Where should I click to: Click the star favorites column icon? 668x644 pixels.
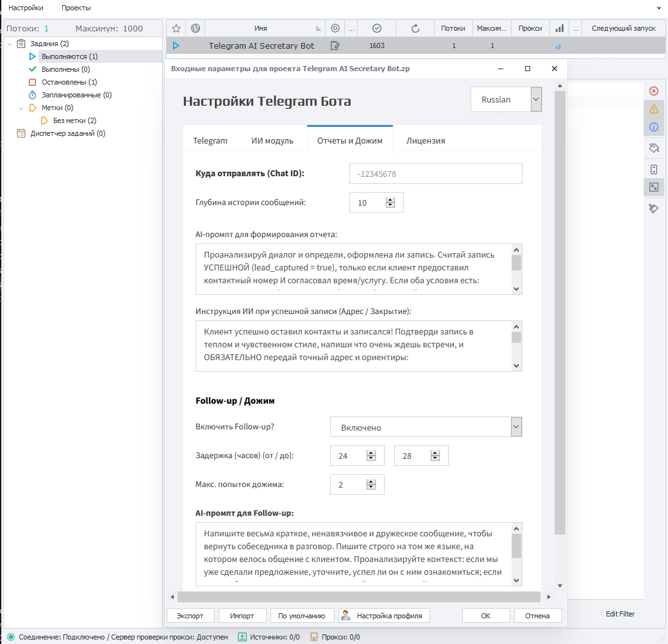(x=176, y=29)
